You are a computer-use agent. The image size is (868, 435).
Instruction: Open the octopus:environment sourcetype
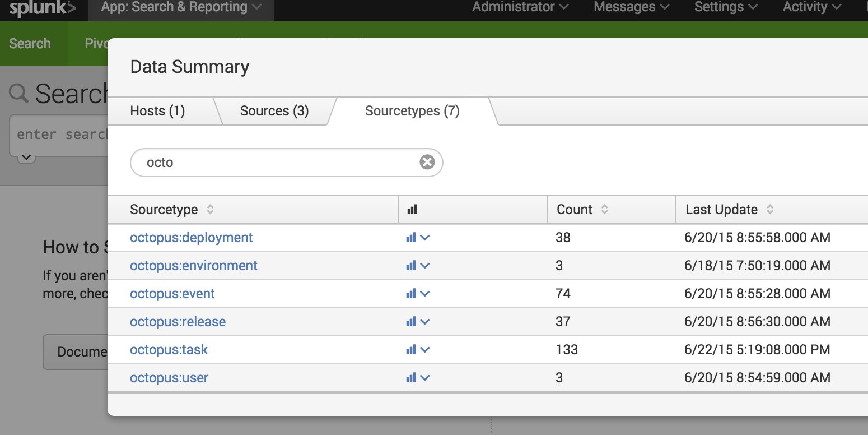tap(193, 265)
